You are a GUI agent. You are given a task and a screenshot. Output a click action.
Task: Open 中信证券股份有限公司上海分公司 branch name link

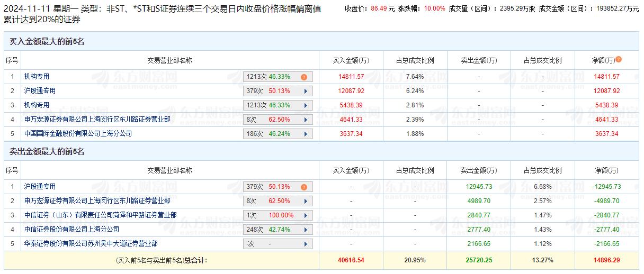71,230
